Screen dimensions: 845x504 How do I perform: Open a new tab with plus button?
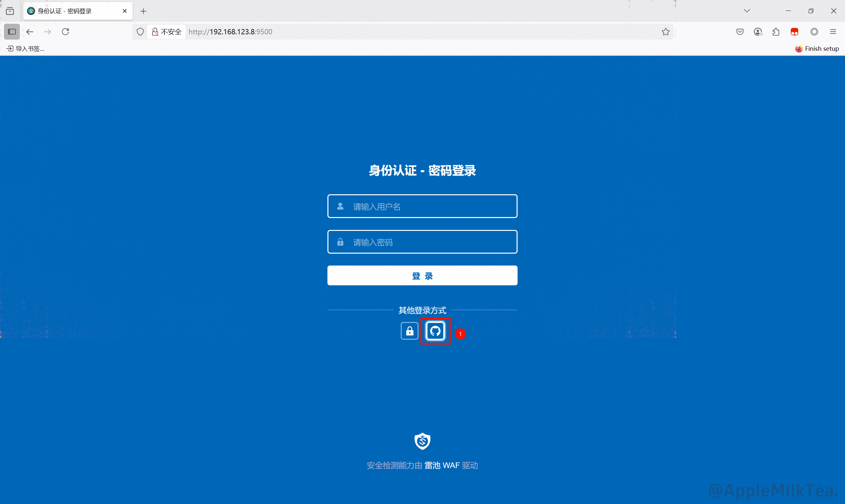point(143,11)
